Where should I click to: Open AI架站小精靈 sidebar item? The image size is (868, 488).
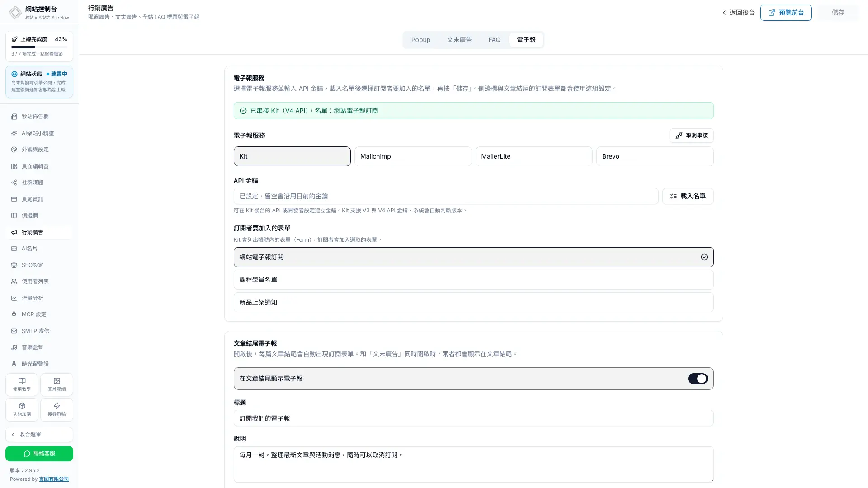pos(39,133)
